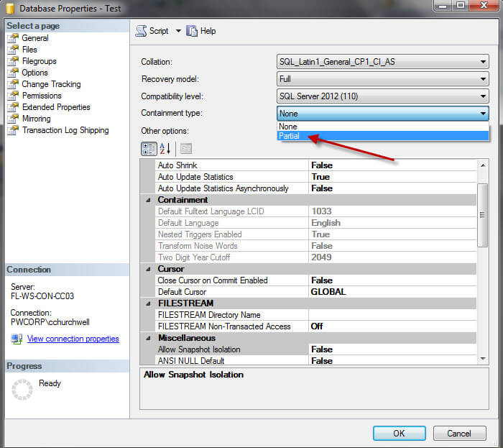Click the Property Pages icon
The width and height of the screenshot is (503, 448).
[185, 149]
